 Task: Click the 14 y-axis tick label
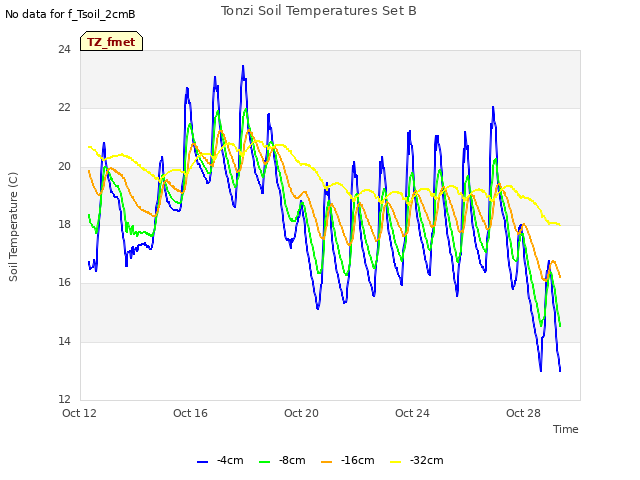64,341
